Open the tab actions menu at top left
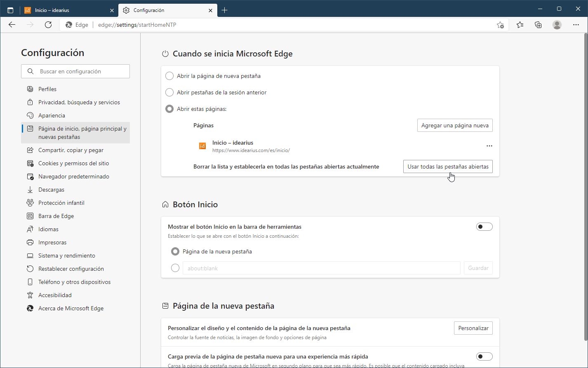This screenshot has width=588, height=368. [10, 10]
